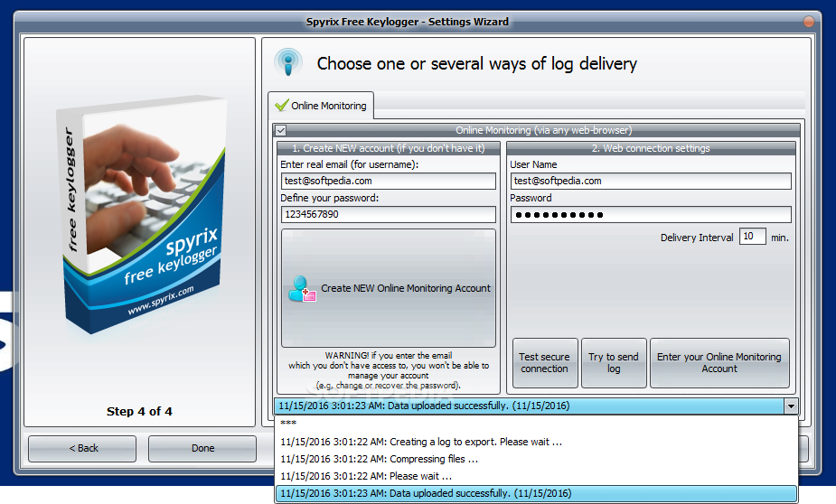Image resolution: width=836 pixels, height=504 pixels.
Task: Go back with the < Back button
Action: click(x=82, y=449)
